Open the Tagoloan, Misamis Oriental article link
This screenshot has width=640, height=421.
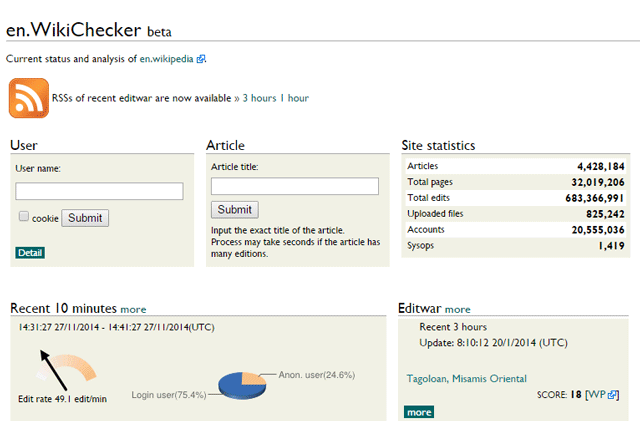467,379
